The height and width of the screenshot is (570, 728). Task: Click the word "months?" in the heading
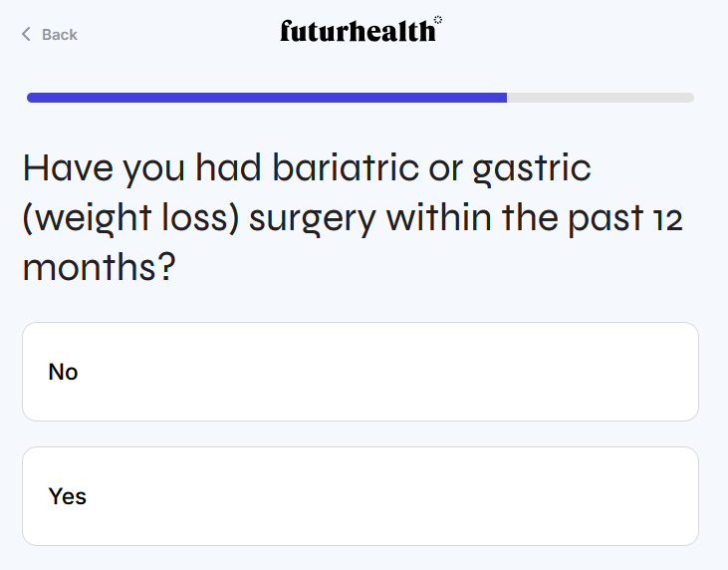[x=99, y=268]
